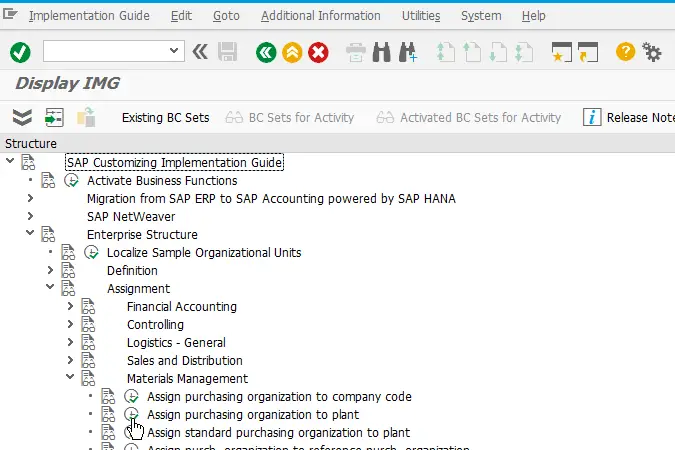
Task: Collapse the SAP Customizing Implementation Guide root node
Action: coord(10,161)
